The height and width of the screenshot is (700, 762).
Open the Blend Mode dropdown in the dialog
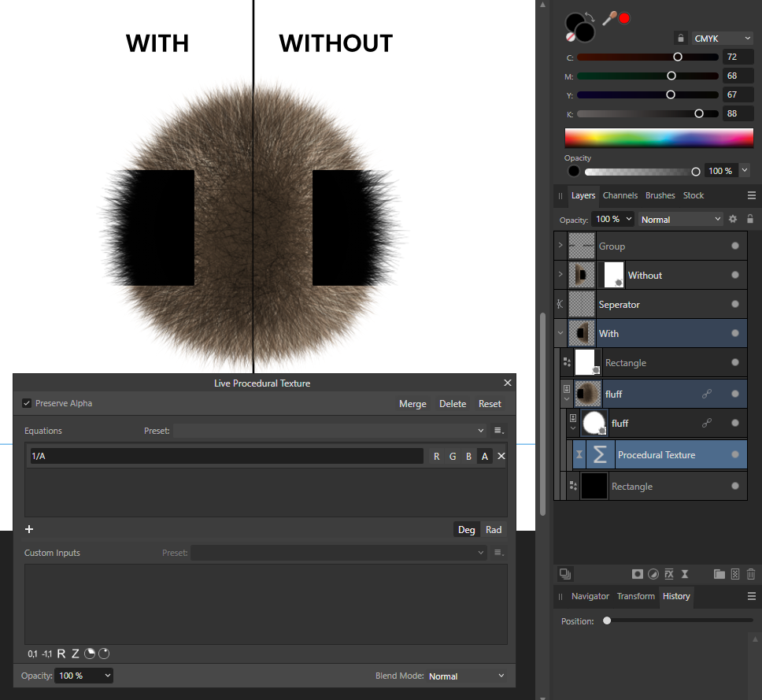pyautogui.click(x=467, y=676)
